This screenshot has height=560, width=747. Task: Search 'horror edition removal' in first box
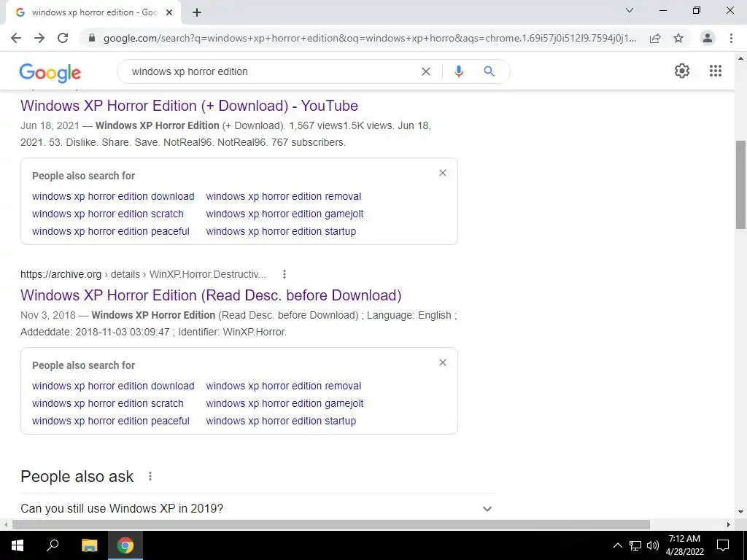coord(284,196)
